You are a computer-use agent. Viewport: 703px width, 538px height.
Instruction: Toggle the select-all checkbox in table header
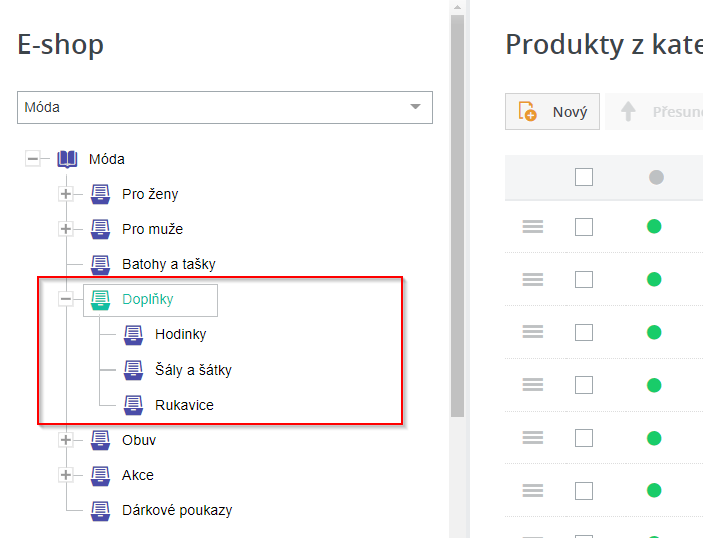point(584,177)
